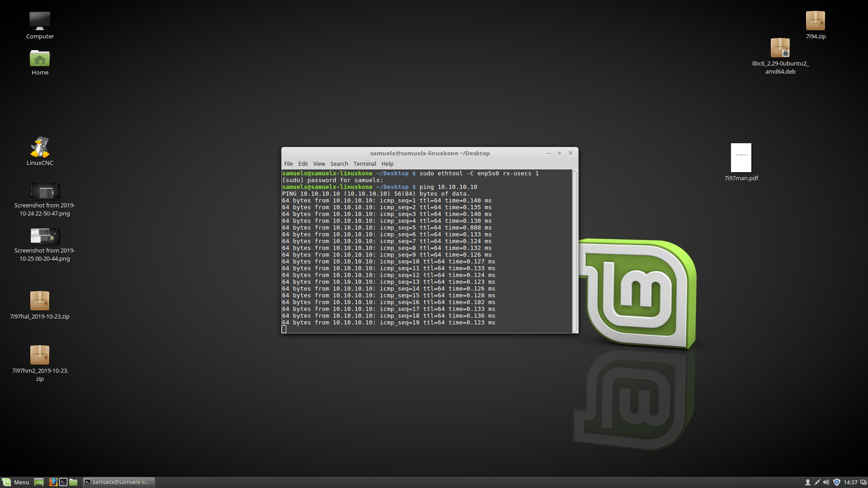The height and width of the screenshot is (488, 868).
Task: Click the icmp_seq=16 time=0.102 ms line
Action: pos(388,302)
